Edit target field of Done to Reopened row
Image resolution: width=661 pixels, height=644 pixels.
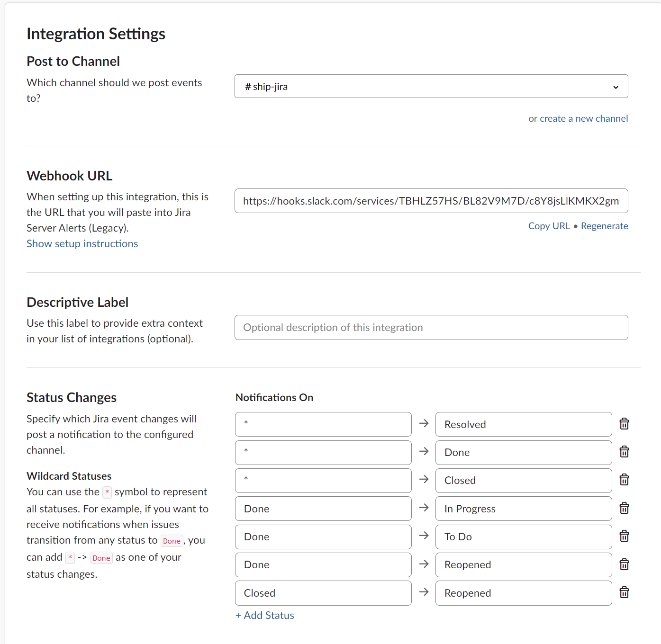(524, 564)
